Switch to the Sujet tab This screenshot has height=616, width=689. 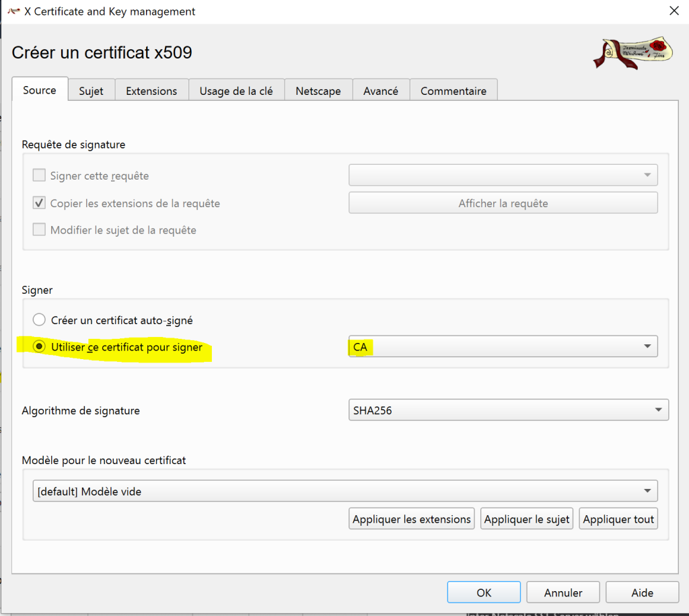click(x=91, y=91)
